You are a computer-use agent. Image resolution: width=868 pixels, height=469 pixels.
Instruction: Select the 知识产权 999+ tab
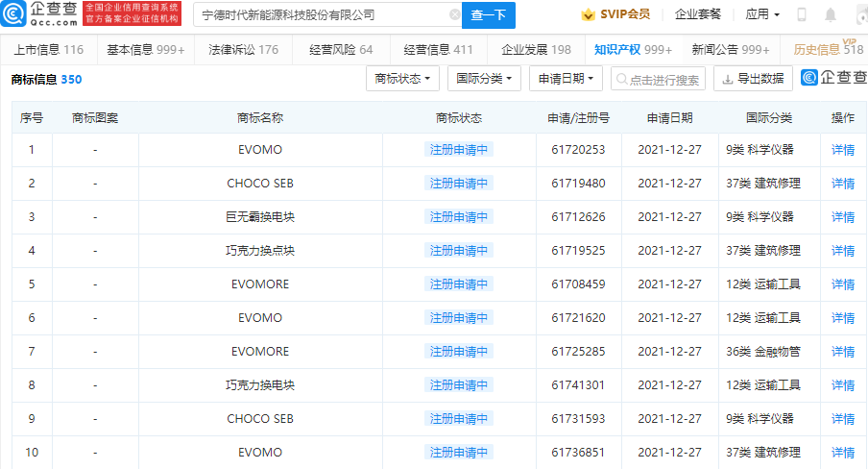(634, 49)
